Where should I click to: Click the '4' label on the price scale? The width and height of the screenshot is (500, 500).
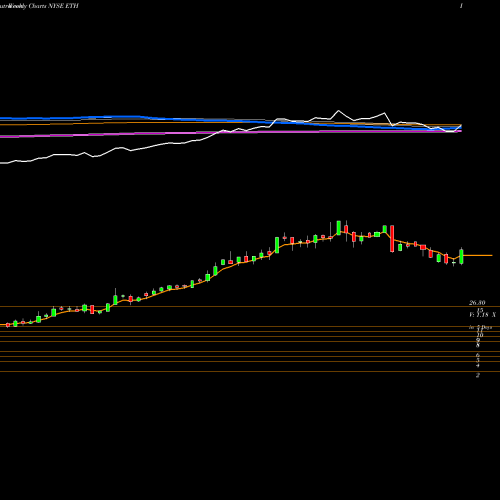478,366
